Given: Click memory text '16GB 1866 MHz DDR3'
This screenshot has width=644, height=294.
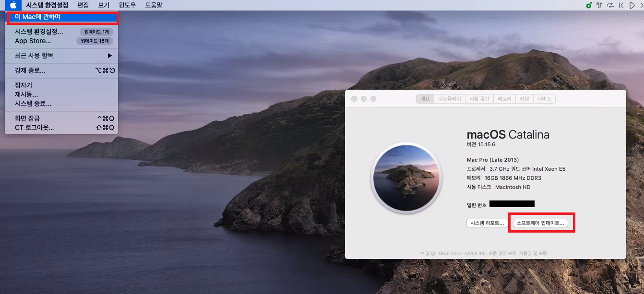Looking at the screenshot, I should coord(513,178).
